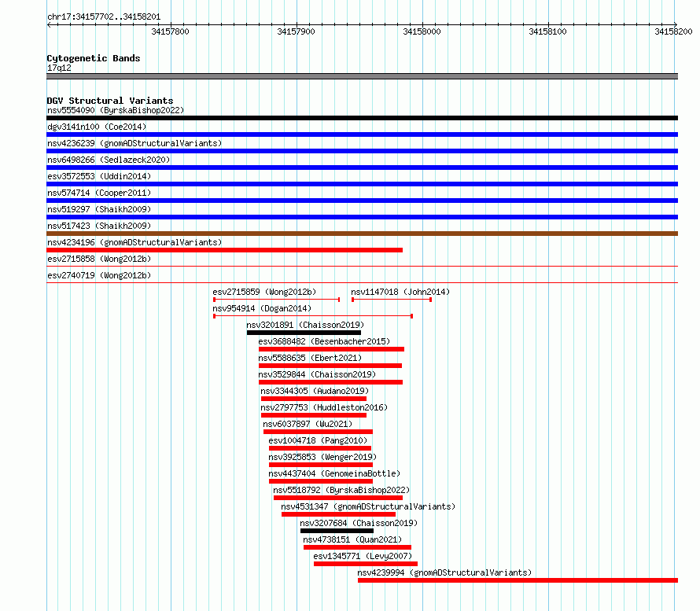Image resolution: width=700 pixels, height=611 pixels.
Task: Click the 34157800 ruler tick label
Action: (x=170, y=31)
